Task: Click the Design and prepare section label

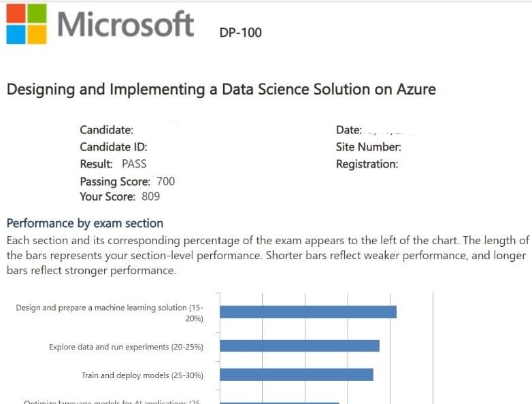Action: [x=109, y=312]
